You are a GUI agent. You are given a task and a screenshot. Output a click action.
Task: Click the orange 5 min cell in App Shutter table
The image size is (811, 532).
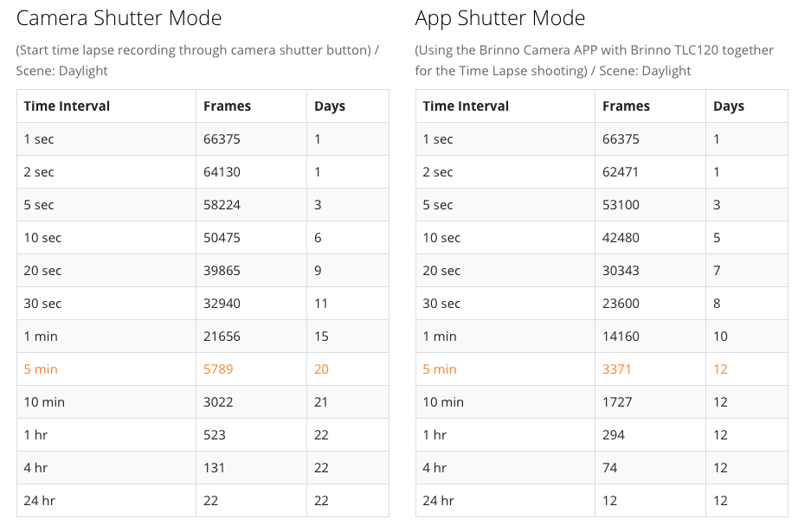pyautogui.click(x=440, y=369)
